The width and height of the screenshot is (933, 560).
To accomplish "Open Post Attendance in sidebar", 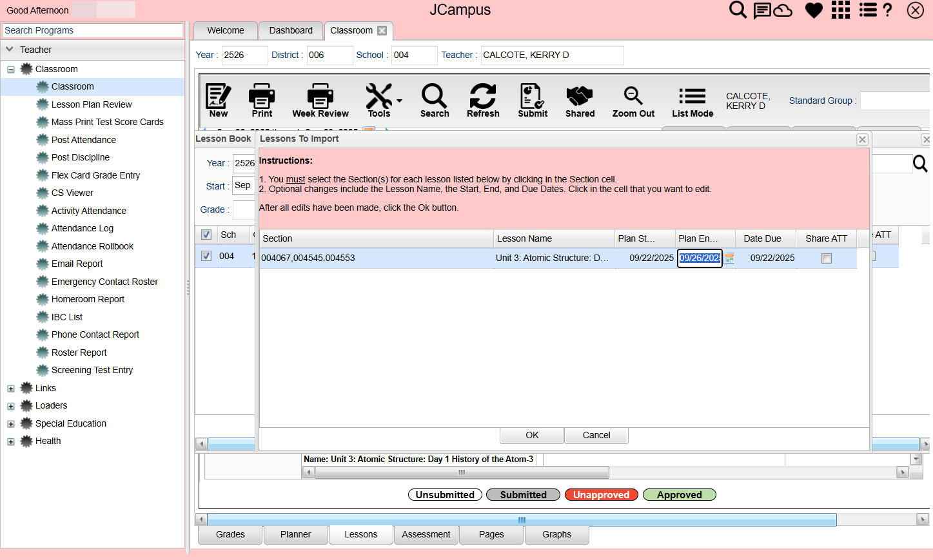I will tap(84, 140).
